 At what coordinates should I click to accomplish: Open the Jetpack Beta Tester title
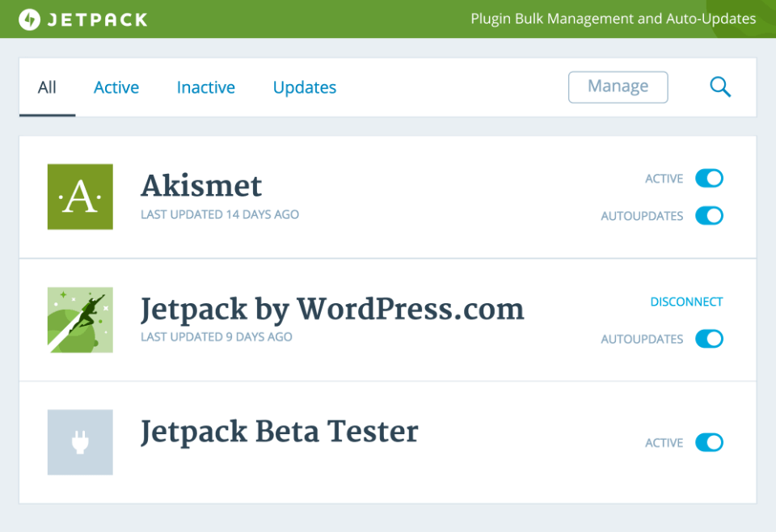tap(280, 432)
